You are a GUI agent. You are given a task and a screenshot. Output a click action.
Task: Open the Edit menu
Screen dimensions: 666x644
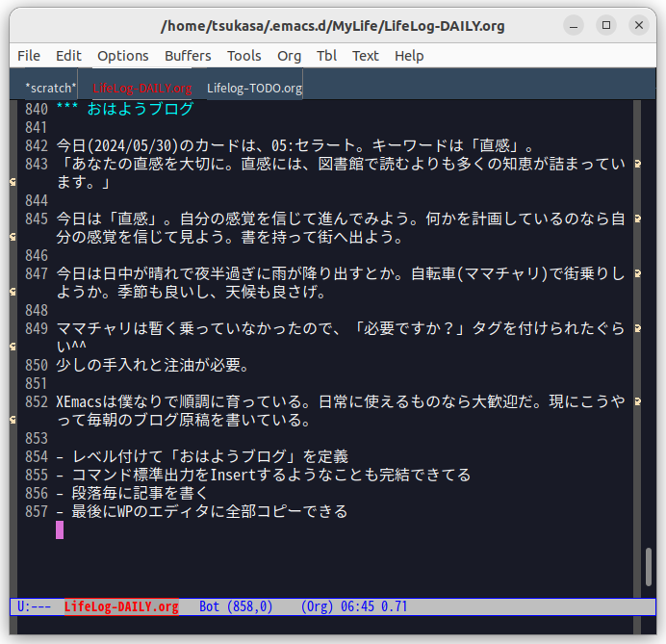coord(68,56)
